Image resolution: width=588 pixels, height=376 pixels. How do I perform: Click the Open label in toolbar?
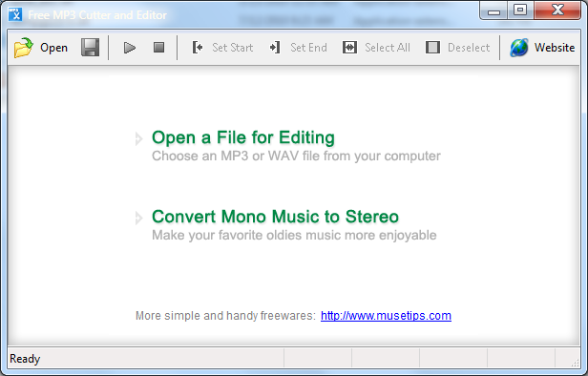pos(54,48)
